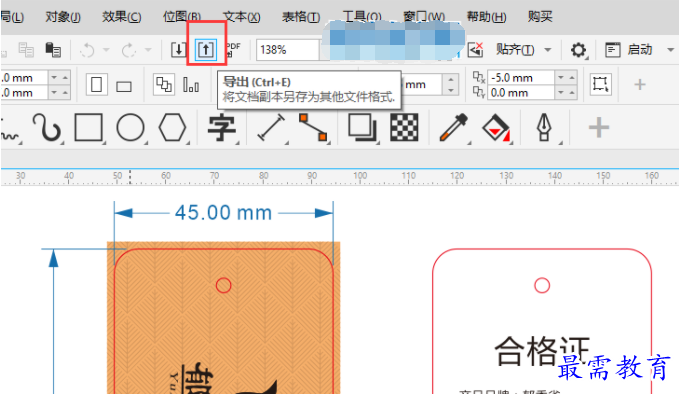
Task: Select the 合格证 text on right tag
Action: [x=542, y=350]
